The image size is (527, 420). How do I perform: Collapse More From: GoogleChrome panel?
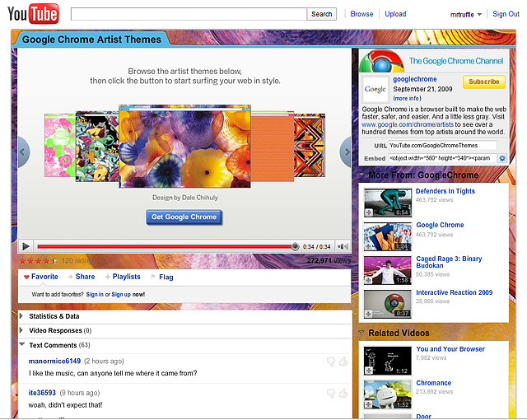point(361,175)
